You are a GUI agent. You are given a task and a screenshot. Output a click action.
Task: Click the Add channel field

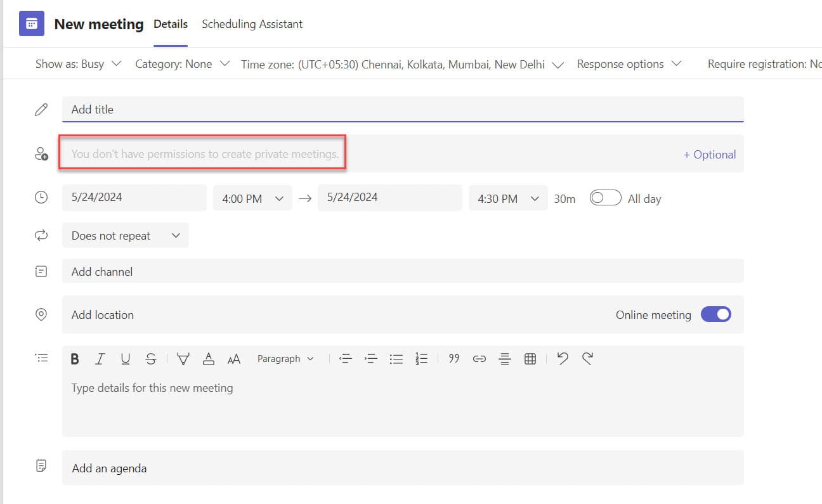point(403,271)
